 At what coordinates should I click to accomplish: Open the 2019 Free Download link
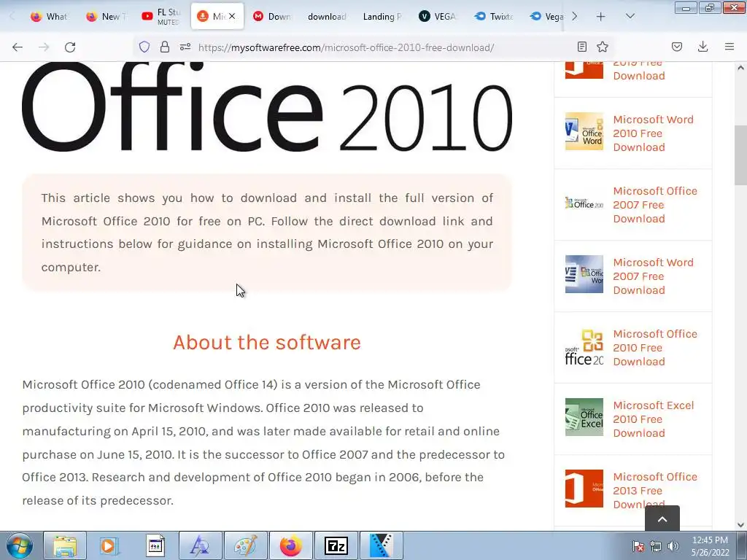pos(639,69)
